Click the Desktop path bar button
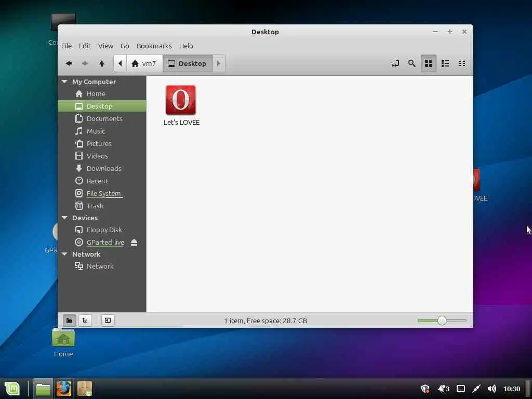Viewport: 532px width, 399px height. [x=188, y=63]
